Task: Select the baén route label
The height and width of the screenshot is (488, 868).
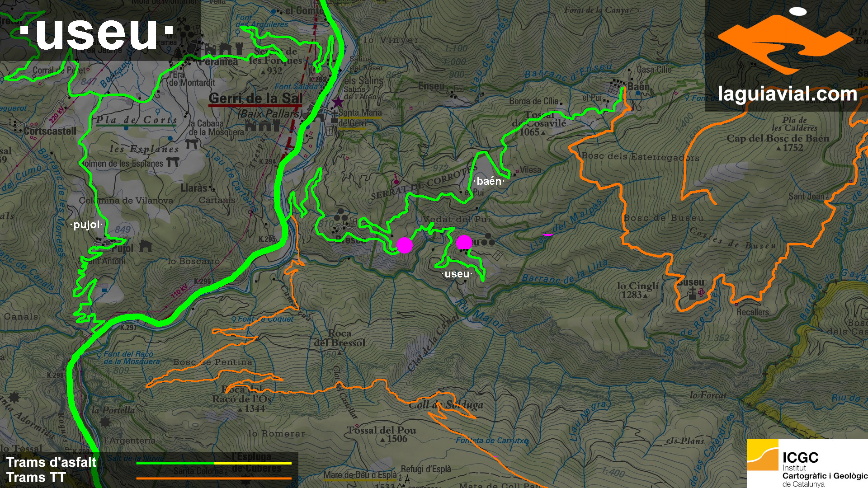Action: (489, 182)
